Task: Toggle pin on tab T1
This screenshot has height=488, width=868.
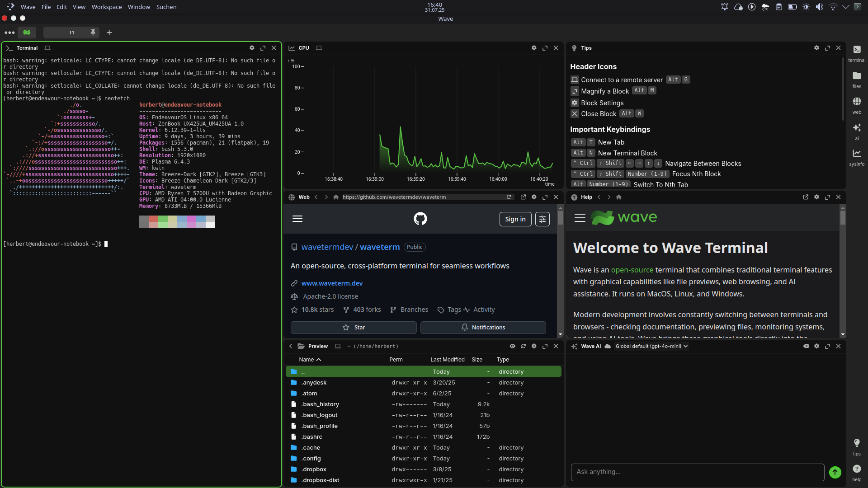Action: (93, 33)
